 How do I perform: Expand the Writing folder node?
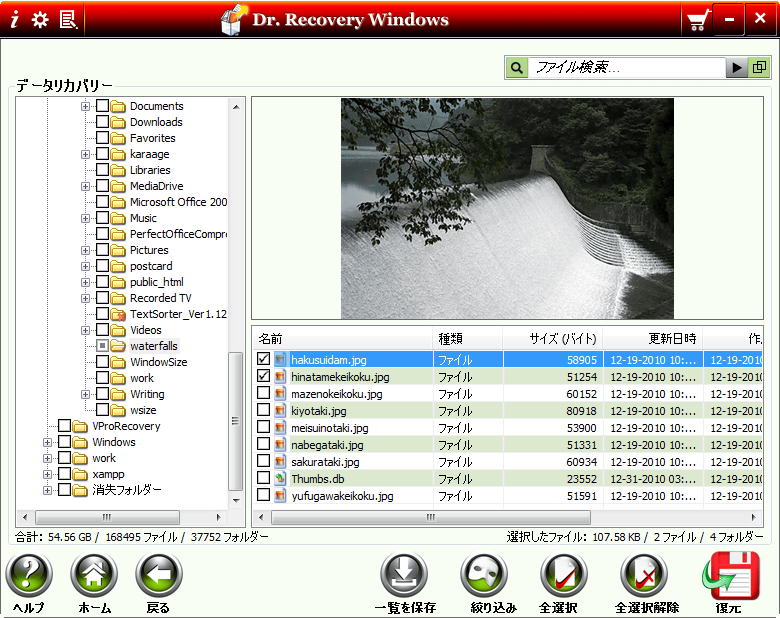[86, 395]
